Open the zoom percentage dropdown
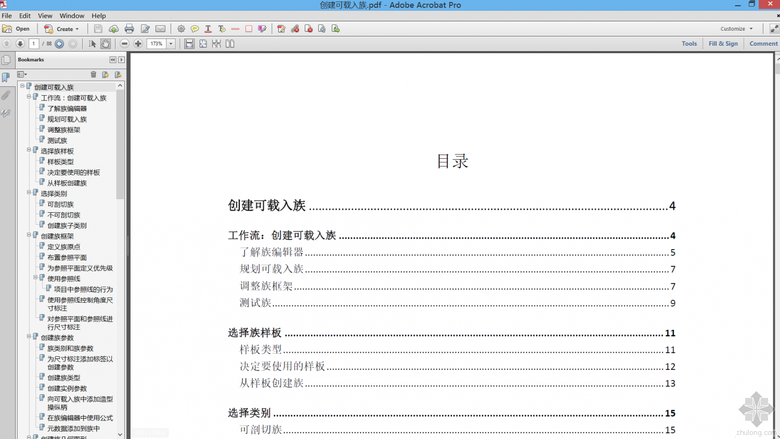 171,44
